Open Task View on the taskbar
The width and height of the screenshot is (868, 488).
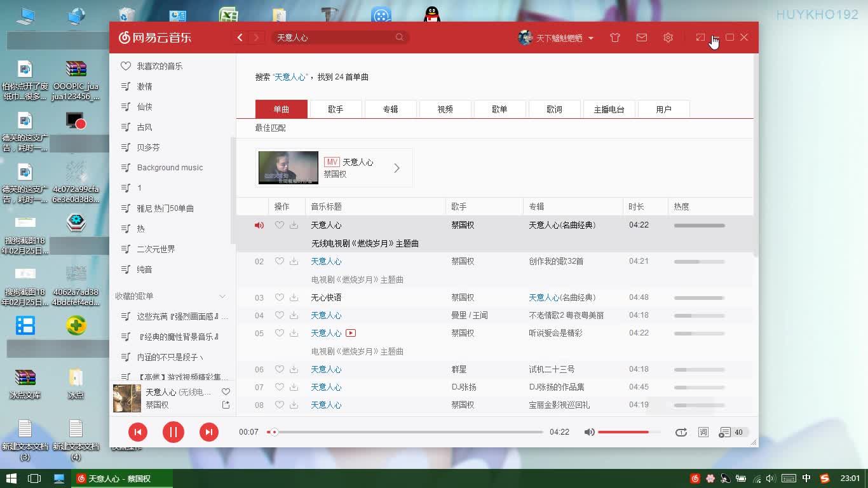tap(34, 478)
